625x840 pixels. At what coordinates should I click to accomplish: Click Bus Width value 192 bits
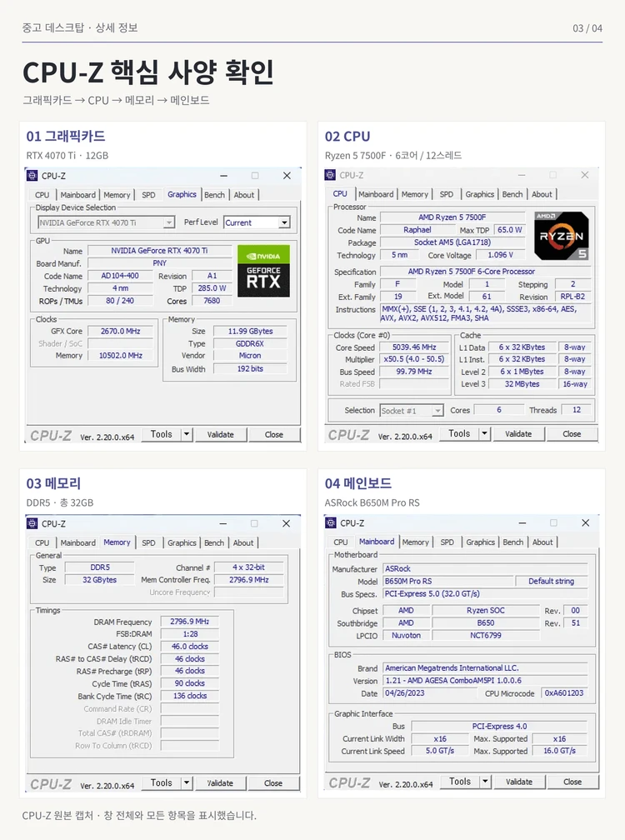pos(250,368)
